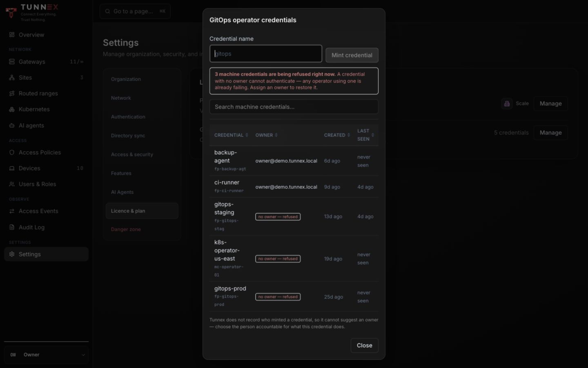Click the Gateways sidebar icon

click(x=12, y=62)
